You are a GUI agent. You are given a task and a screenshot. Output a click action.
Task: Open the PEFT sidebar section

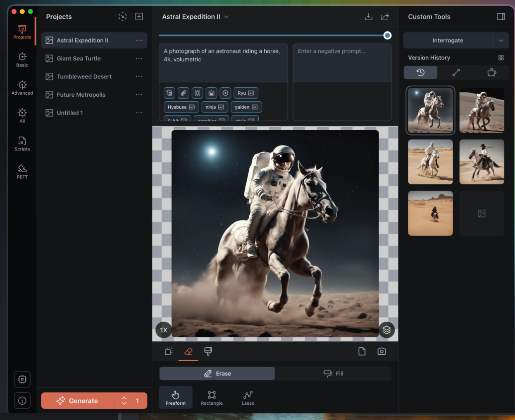click(x=22, y=171)
